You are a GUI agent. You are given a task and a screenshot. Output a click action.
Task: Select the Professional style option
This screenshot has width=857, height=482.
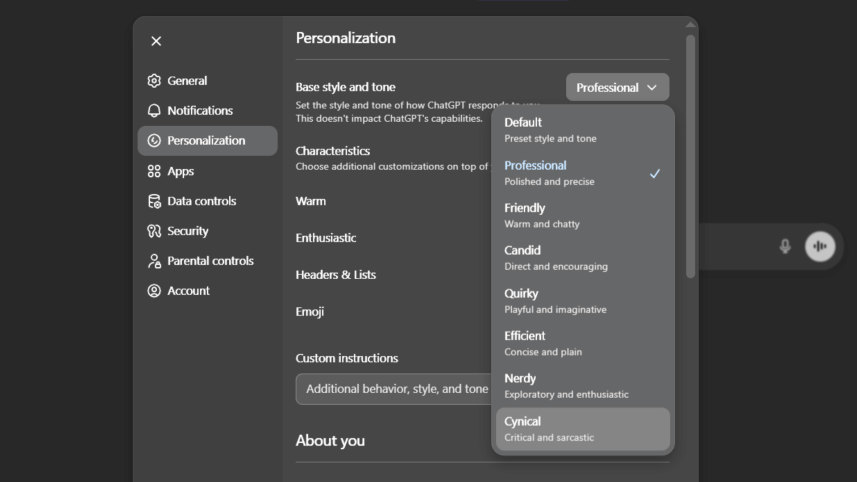[x=583, y=173]
